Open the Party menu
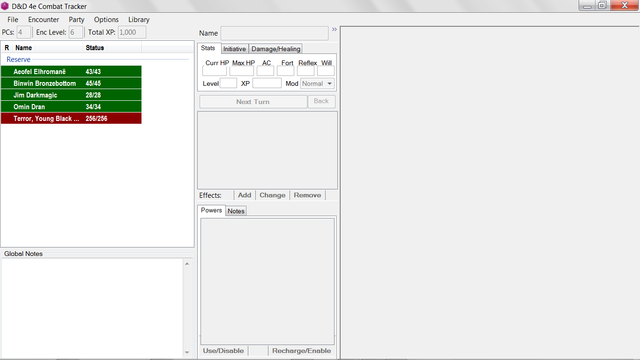The height and width of the screenshot is (360, 640). point(76,20)
